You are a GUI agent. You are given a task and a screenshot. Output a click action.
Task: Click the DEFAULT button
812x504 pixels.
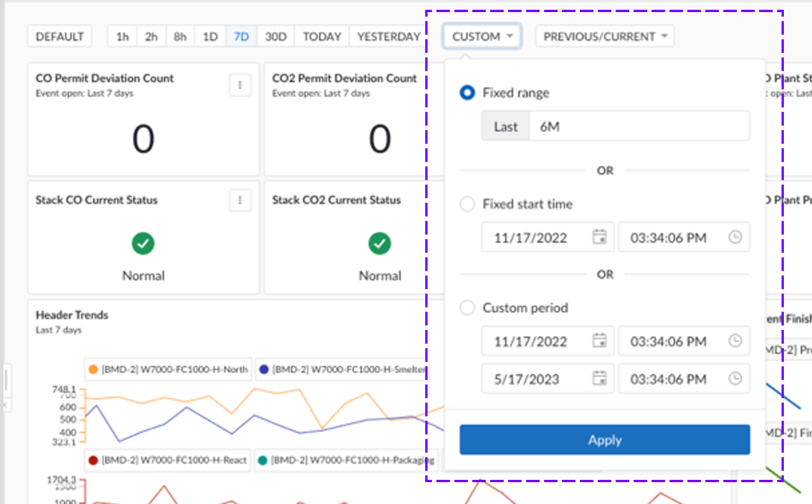pos(60,36)
